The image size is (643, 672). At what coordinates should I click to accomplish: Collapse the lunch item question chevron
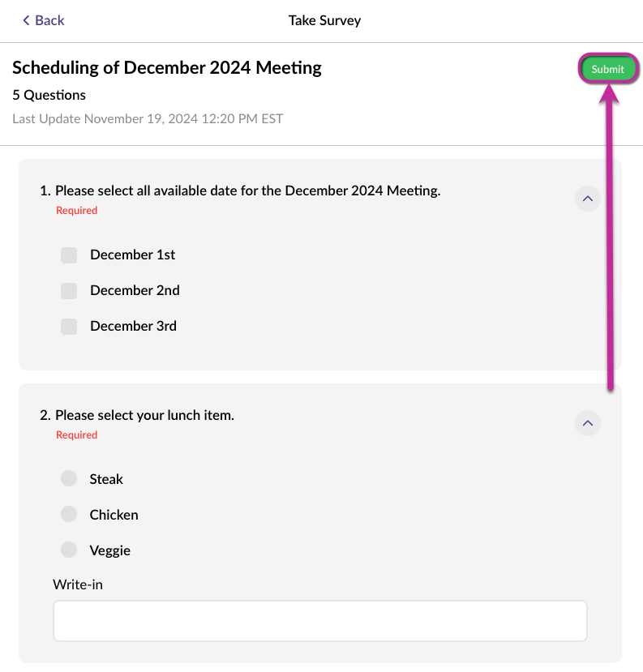click(x=588, y=423)
